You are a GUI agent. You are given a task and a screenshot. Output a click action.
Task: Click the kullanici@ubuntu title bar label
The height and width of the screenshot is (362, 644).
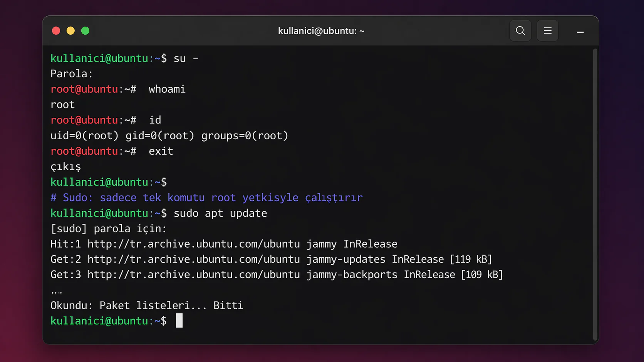(x=321, y=31)
